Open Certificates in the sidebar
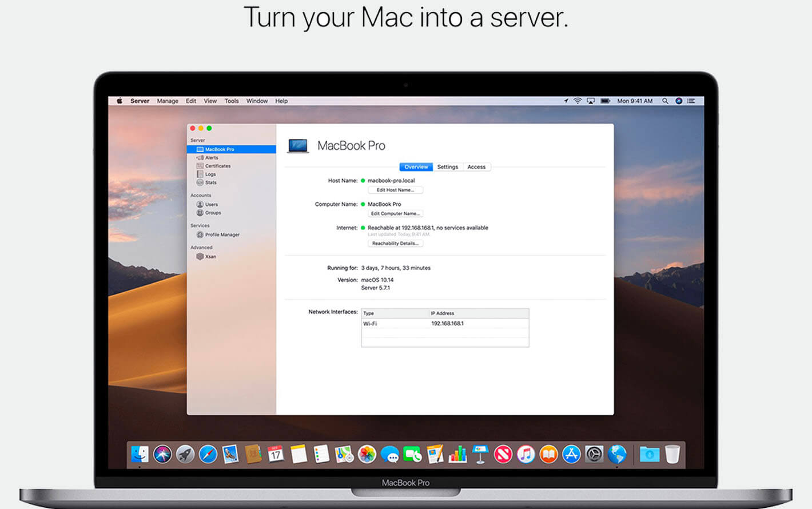 click(213, 166)
